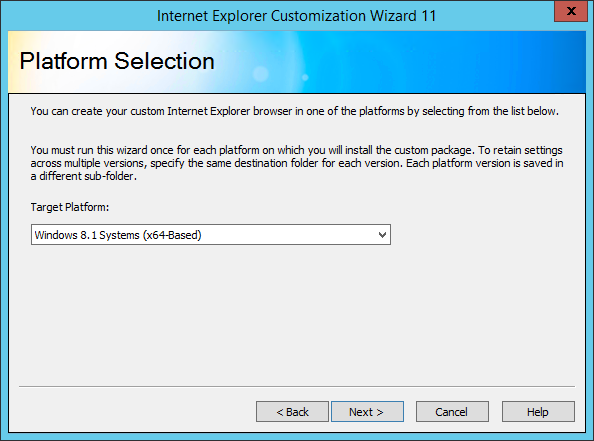Select the Target Platform label
Screen dimensions: 594x441
pos(70,207)
